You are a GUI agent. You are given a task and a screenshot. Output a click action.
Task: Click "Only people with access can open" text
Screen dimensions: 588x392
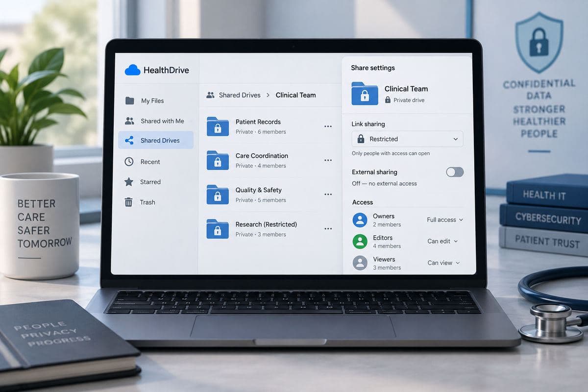click(x=391, y=153)
